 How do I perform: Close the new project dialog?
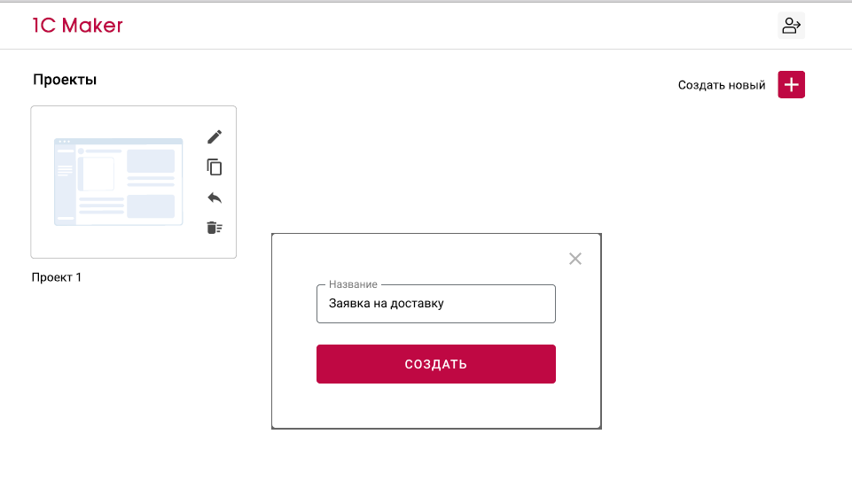click(575, 259)
